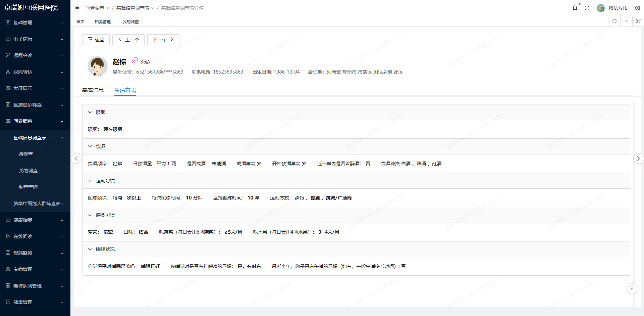Click the 基础管理 sidebar icon
Screen dimensions: 644x316
tap(8, 22)
